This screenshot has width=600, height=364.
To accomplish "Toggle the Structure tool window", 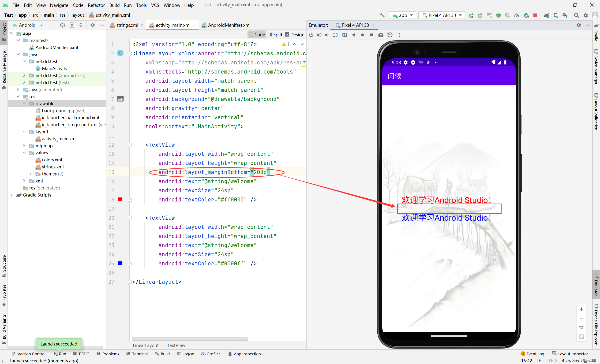I will 4,266.
